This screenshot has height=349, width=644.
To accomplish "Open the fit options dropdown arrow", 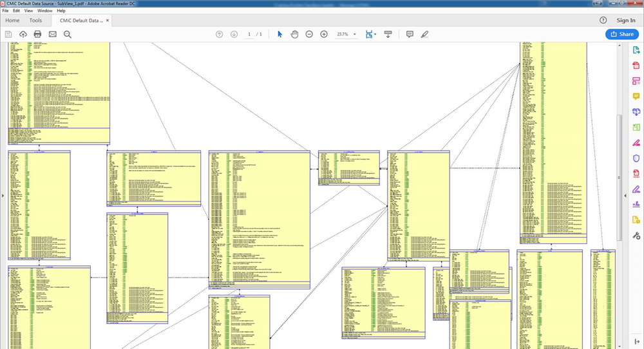I will point(375,35).
